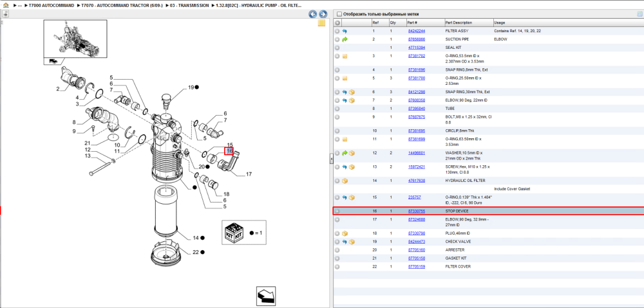Click callout number 16 in the diagram
This screenshot has height=308, width=644.
(230, 151)
